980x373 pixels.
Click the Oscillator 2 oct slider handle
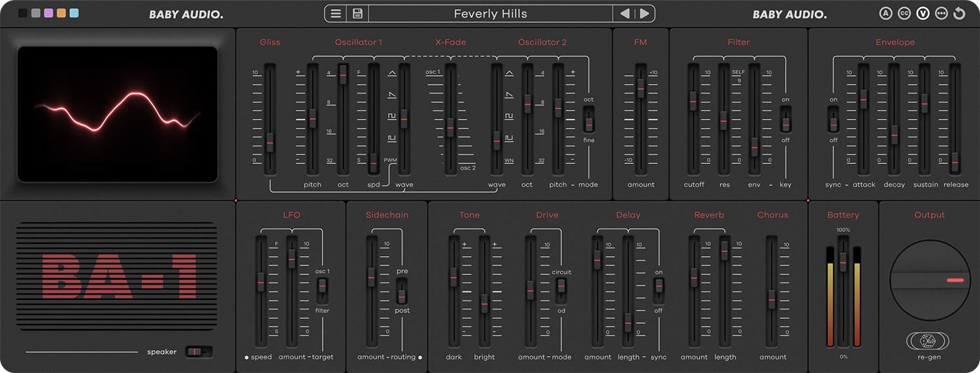527,103
